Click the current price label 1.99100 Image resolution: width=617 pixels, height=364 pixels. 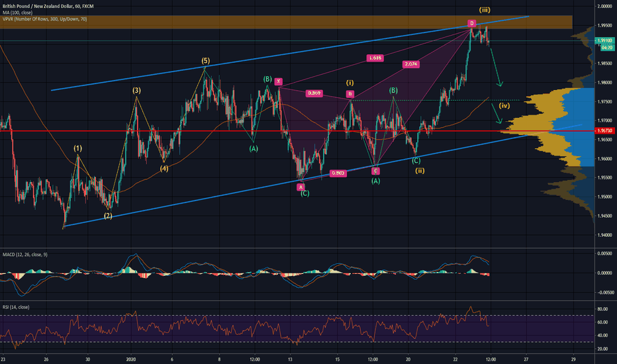click(x=603, y=40)
